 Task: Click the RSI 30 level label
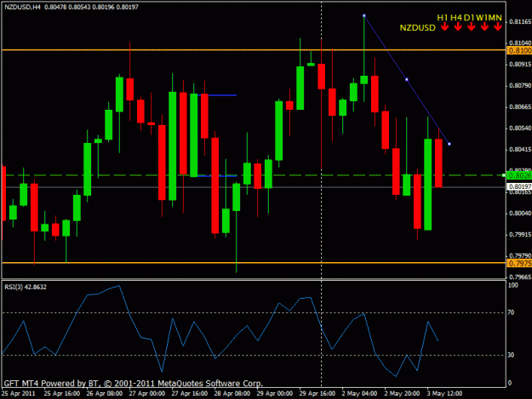coord(511,355)
